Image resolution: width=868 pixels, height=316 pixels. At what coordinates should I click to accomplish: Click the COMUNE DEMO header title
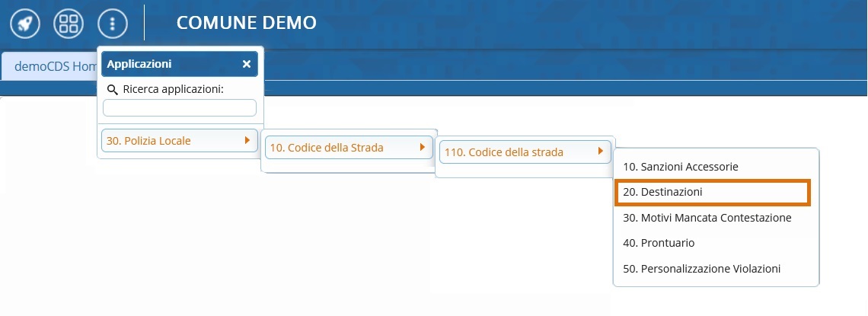246,23
